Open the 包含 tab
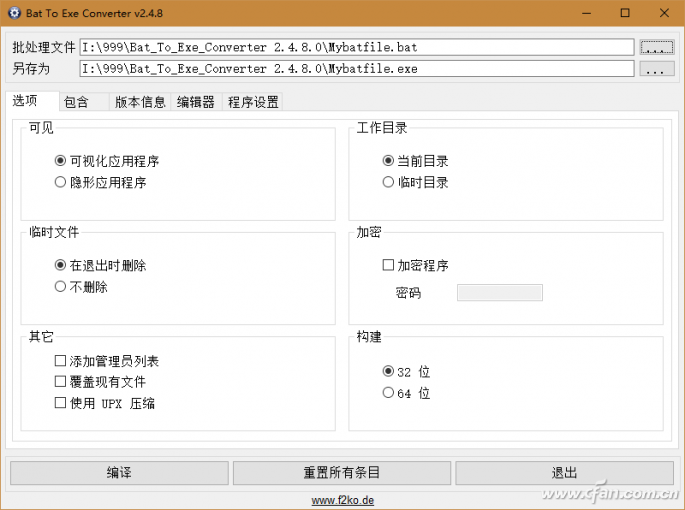685x510 pixels. (83, 102)
